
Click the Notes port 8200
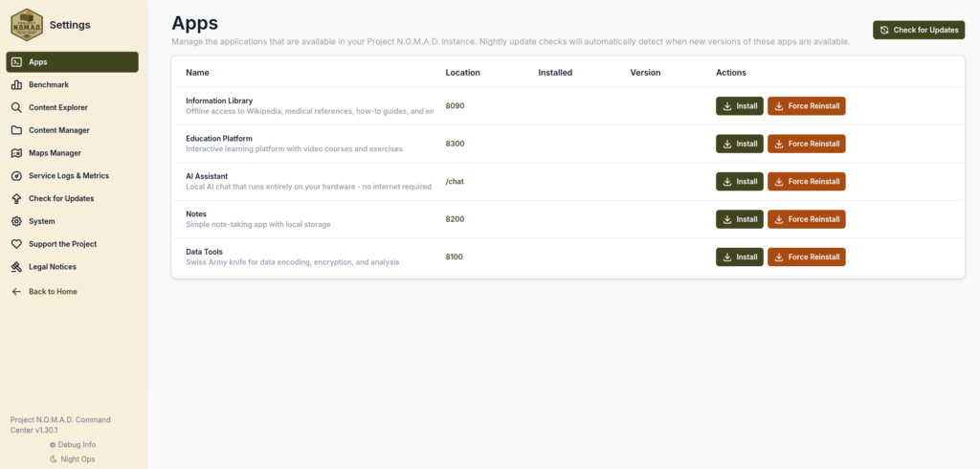(455, 219)
